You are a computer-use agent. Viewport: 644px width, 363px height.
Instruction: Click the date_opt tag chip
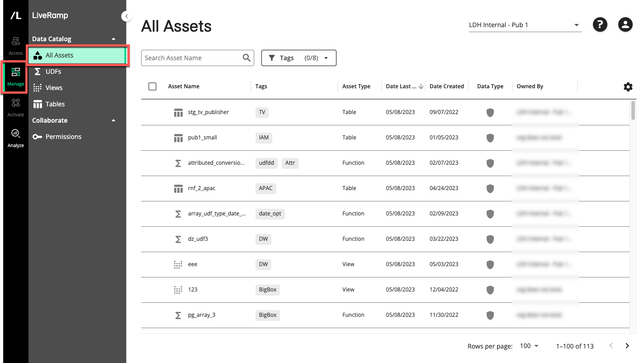tap(270, 214)
